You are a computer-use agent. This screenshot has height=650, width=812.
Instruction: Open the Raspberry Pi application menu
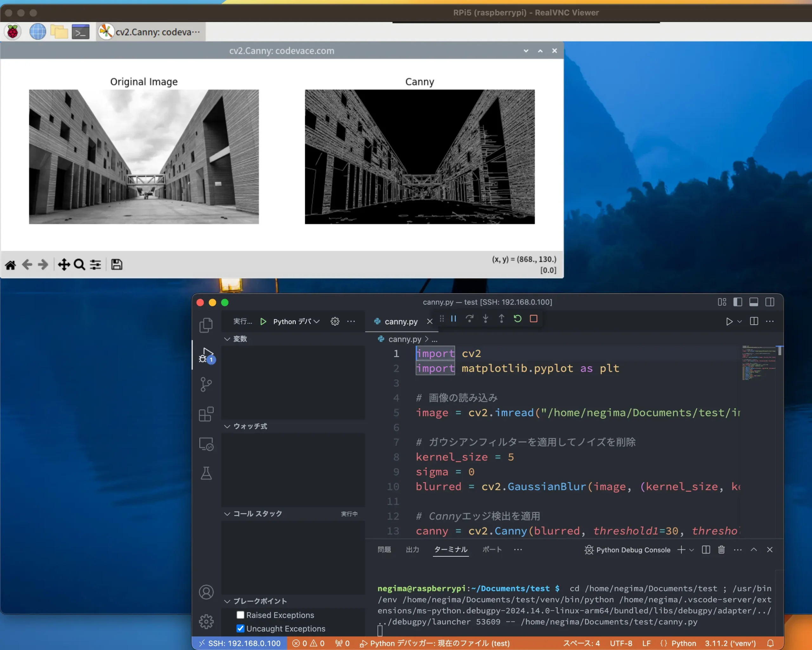point(12,32)
